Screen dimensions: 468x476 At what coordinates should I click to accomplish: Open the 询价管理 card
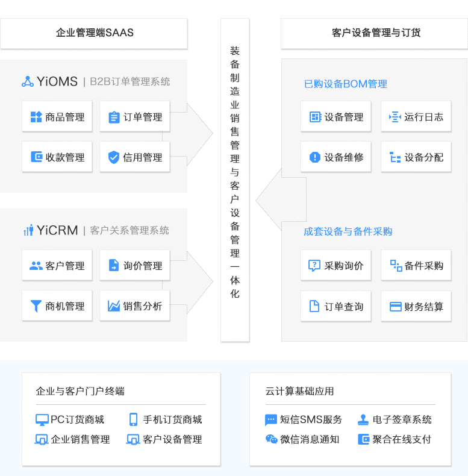click(x=135, y=265)
